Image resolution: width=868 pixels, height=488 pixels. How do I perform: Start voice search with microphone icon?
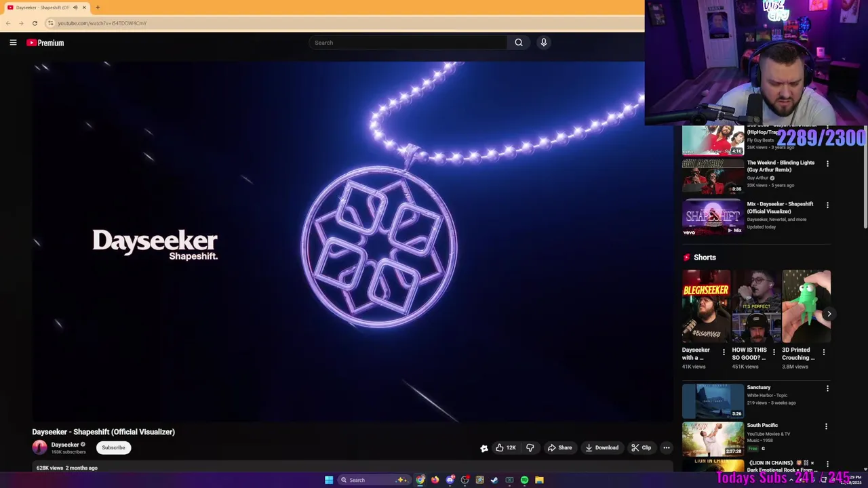[x=543, y=43]
